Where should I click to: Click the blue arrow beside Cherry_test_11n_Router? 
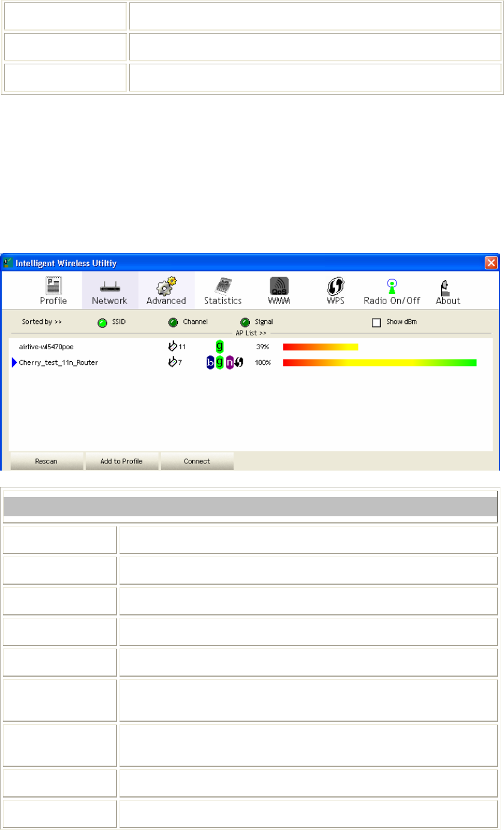(14, 362)
